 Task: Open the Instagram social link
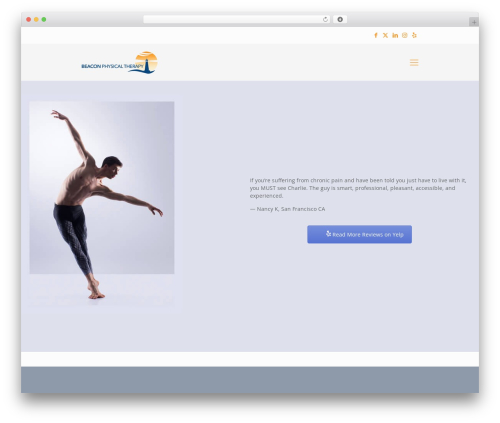pos(405,35)
